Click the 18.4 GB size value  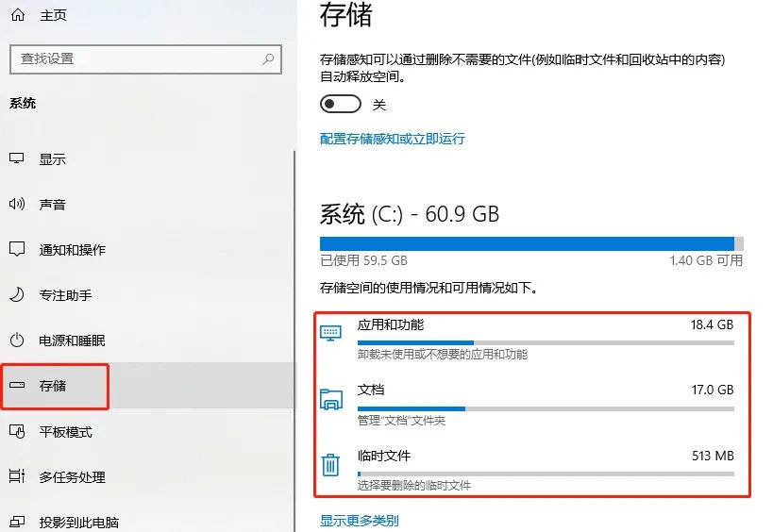(712, 325)
